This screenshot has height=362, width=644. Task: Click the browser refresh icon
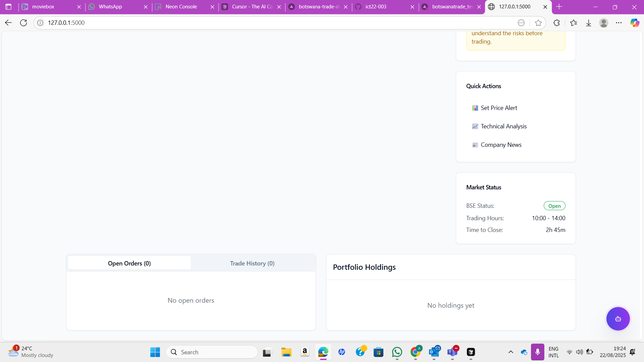23,23
